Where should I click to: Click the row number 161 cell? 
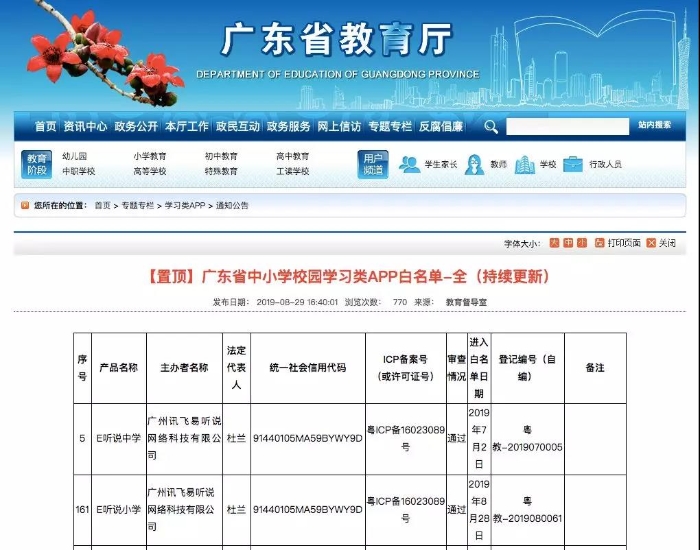[83, 510]
